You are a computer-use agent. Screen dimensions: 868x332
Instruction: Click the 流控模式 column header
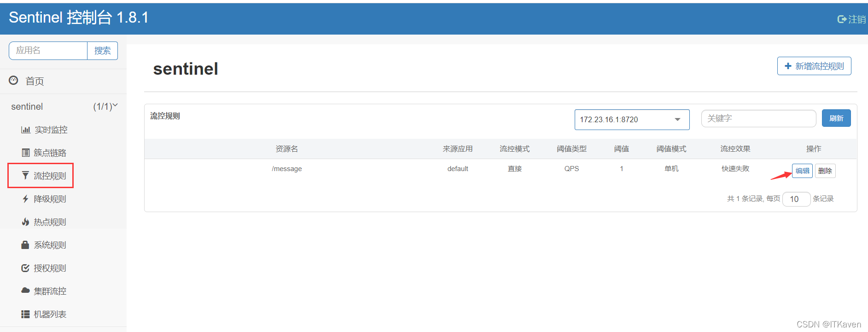click(x=515, y=149)
